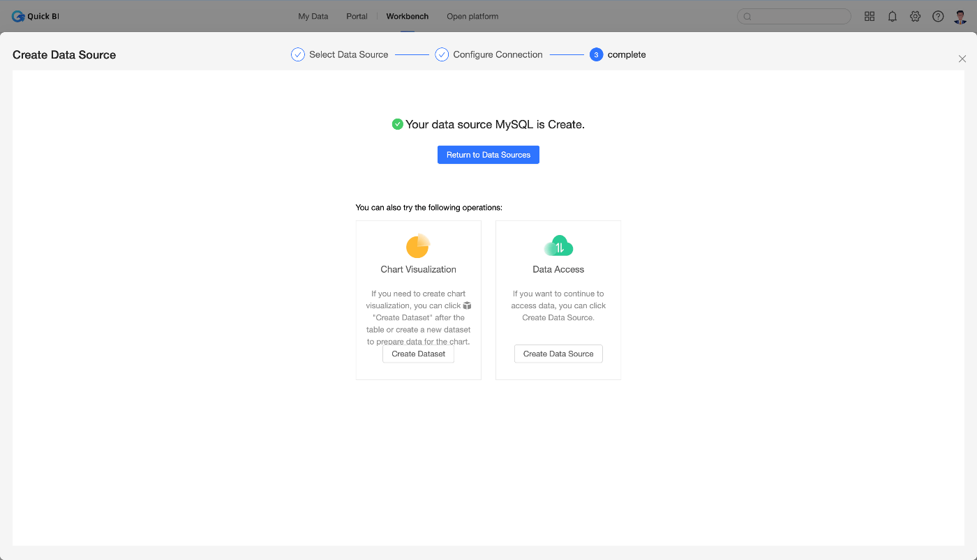Click the Create Dataset button
The image size is (977, 560).
tap(419, 354)
